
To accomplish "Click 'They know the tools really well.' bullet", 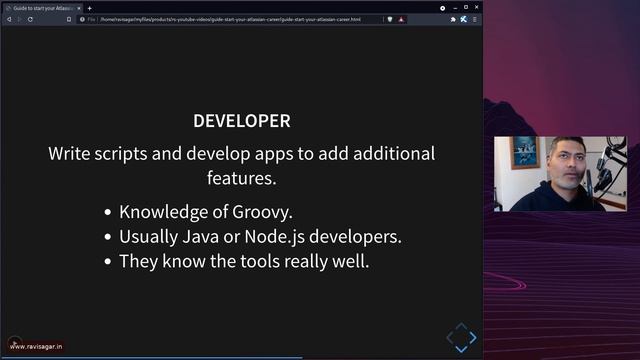I will pos(244,261).
